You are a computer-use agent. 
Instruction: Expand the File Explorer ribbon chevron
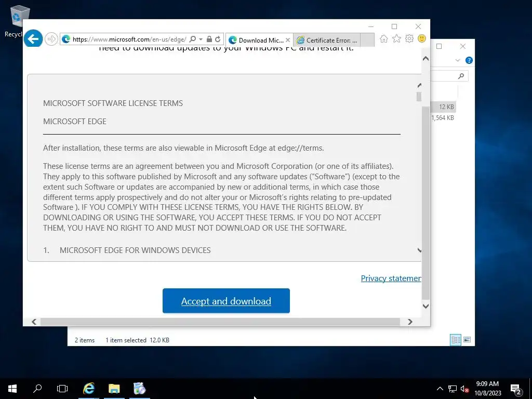[458, 60]
